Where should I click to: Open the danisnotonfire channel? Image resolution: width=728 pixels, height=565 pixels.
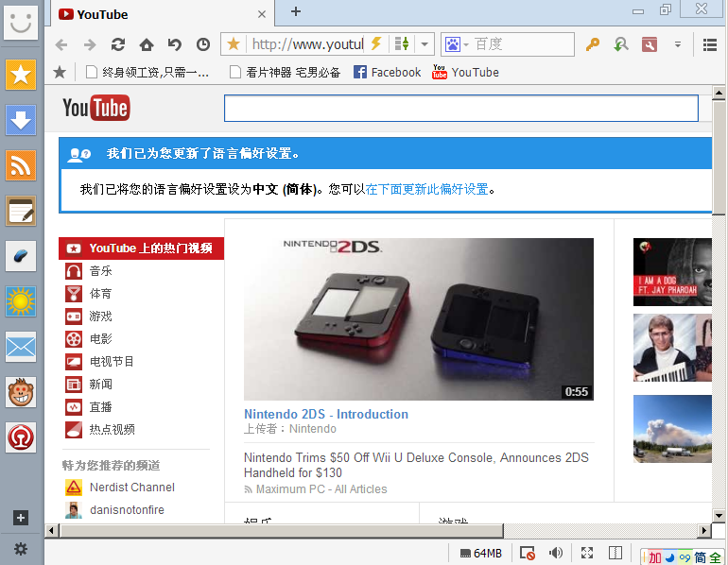pyautogui.click(x=114, y=510)
